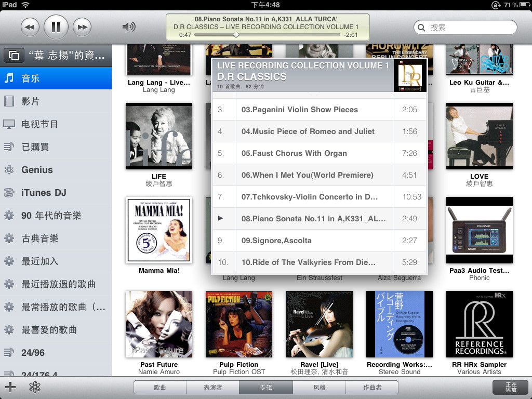This screenshot has width=532, height=399.
Task: Switch to 专辑 albums tab
Action: click(266, 388)
